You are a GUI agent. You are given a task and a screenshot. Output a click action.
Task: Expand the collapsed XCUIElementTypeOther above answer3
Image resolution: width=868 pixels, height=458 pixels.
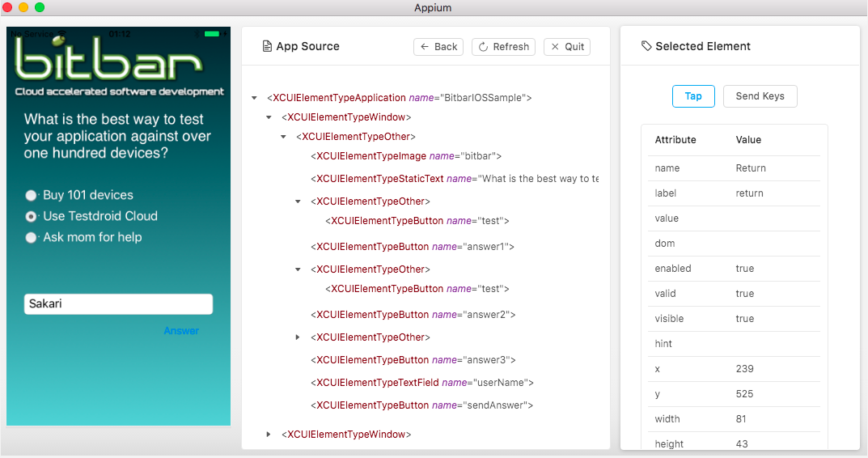[298, 337]
